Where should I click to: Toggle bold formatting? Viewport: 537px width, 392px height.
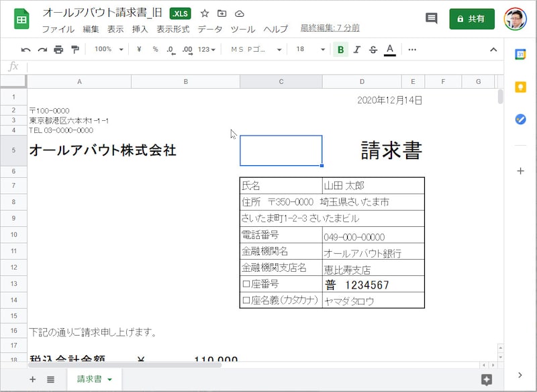click(341, 50)
